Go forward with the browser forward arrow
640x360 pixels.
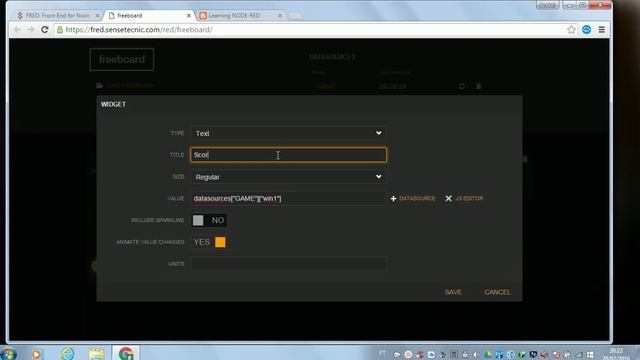tap(31, 30)
